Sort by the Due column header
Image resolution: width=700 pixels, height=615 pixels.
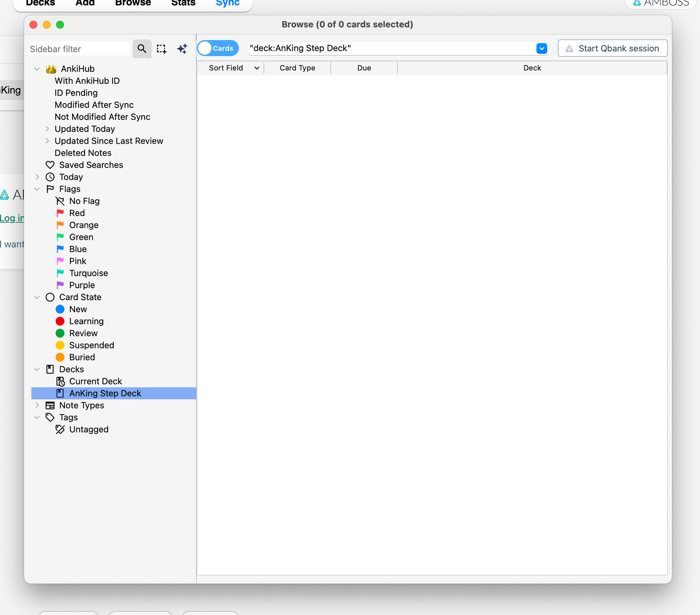(x=364, y=68)
